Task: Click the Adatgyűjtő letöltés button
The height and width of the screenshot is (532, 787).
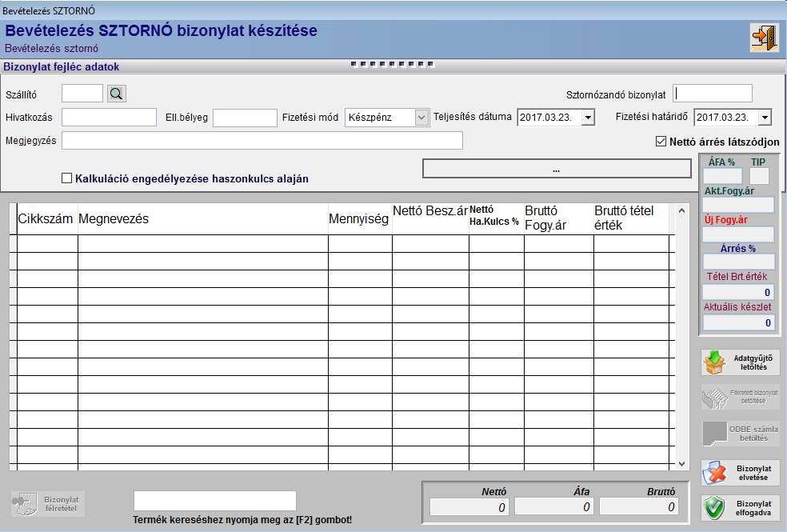Action: point(741,362)
